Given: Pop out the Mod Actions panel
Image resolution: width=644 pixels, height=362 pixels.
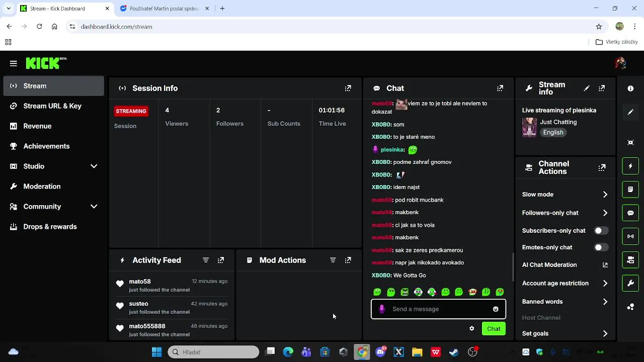Looking at the screenshot, I should (x=348, y=260).
